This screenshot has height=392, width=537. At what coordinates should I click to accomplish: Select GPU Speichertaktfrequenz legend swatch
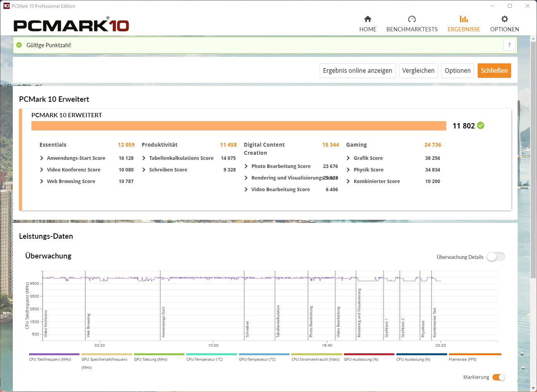pos(107,354)
